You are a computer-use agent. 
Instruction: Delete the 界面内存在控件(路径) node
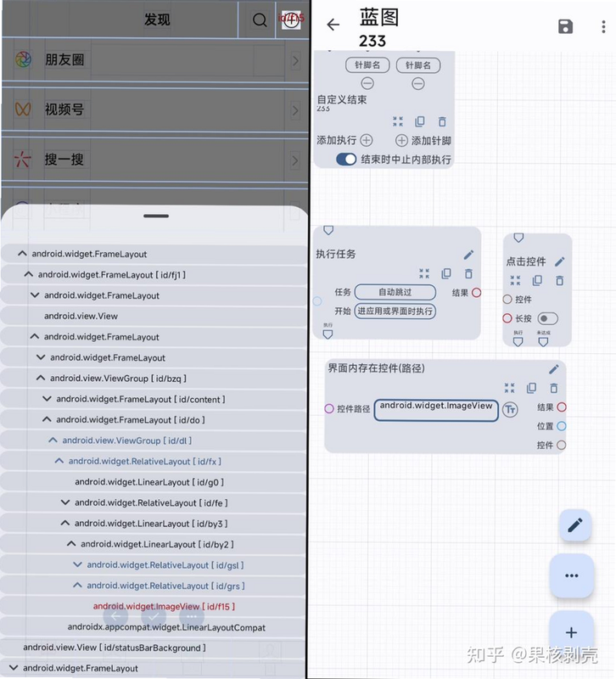point(554,388)
